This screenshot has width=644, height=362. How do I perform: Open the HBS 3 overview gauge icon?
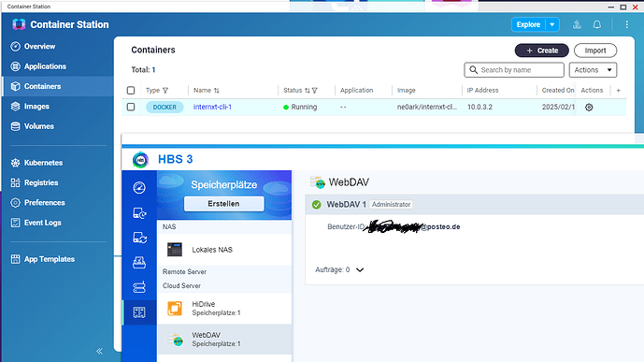139,188
